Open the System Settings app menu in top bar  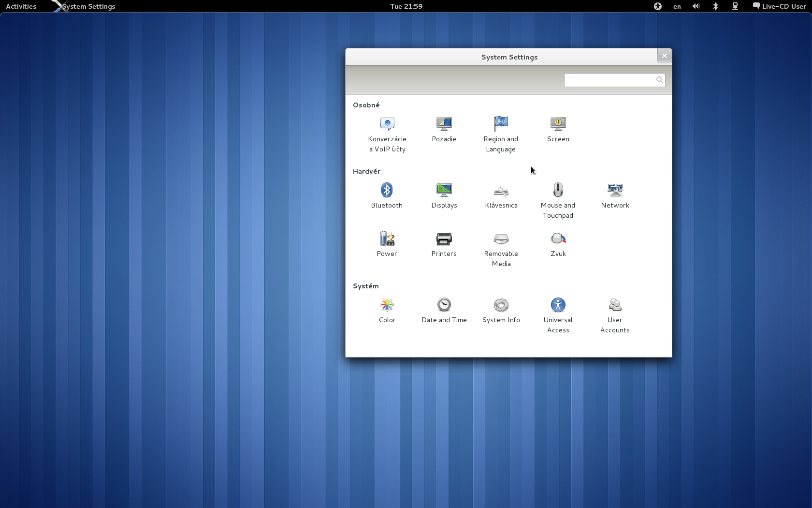coord(84,6)
